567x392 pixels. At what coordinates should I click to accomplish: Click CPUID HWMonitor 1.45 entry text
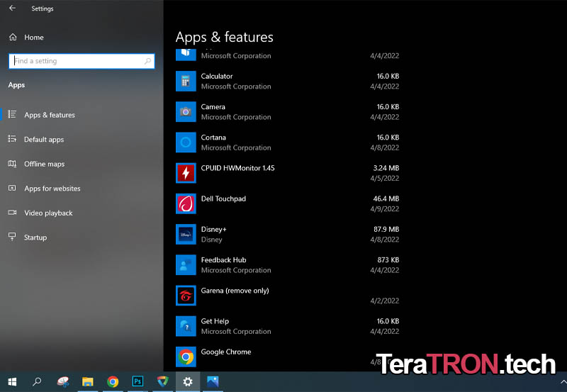click(x=237, y=168)
